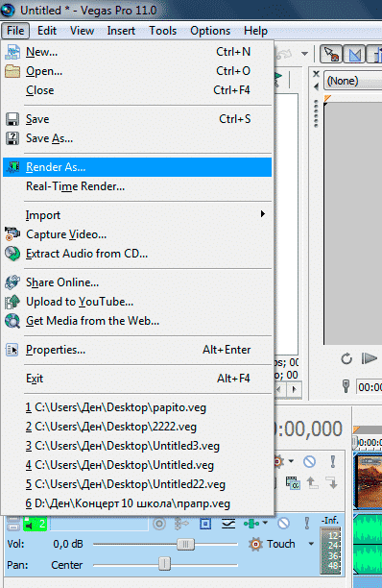The width and height of the screenshot is (382, 588).
Task: Save the project with Save
Action: click(x=137, y=119)
